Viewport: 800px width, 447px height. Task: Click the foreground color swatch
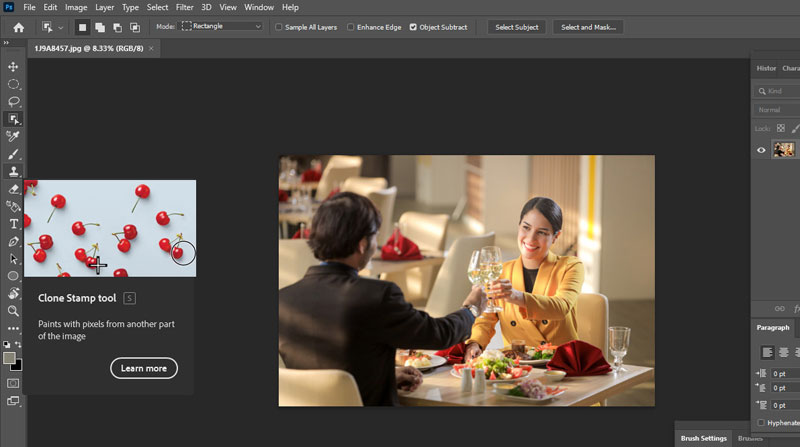[x=10, y=357]
